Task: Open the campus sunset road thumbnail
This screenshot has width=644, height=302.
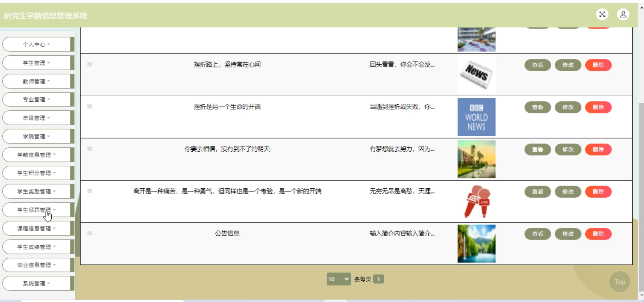Action: click(476, 159)
